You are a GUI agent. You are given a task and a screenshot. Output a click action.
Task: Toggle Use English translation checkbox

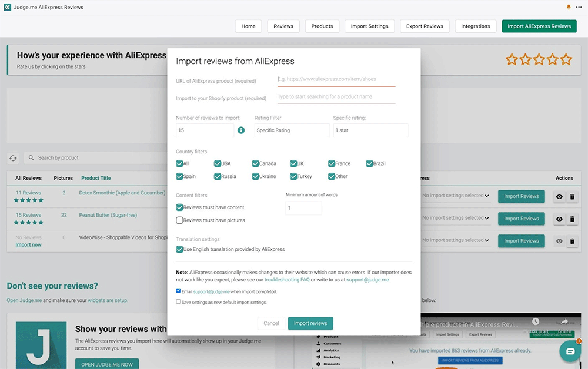click(179, 250)
